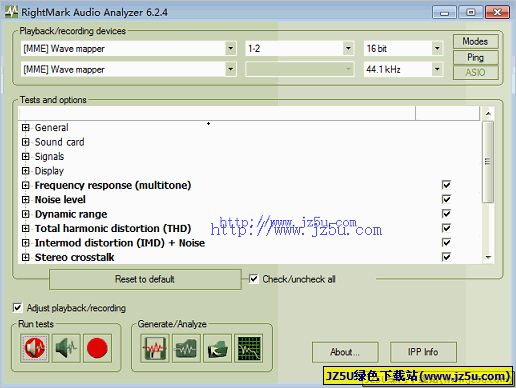Disable the Intermod distortion test checkbox
Screen dimensions: 516x388
[446, 242]
